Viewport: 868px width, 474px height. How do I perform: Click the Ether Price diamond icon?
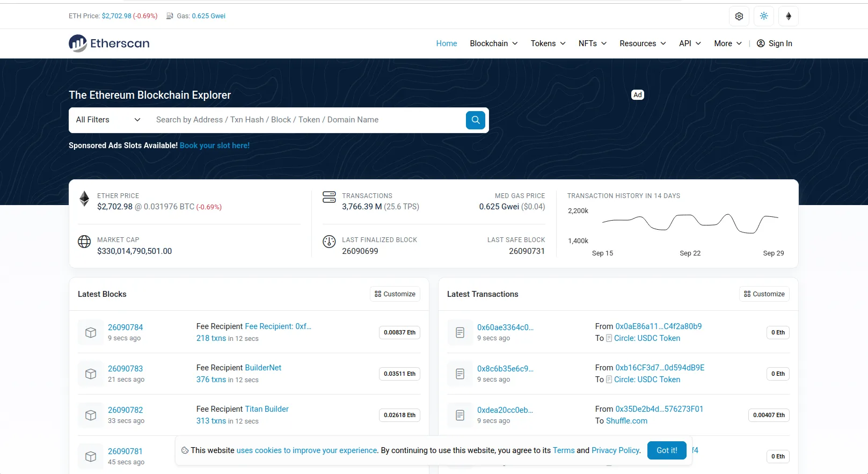pyautogui.click(x=84, y=199)
